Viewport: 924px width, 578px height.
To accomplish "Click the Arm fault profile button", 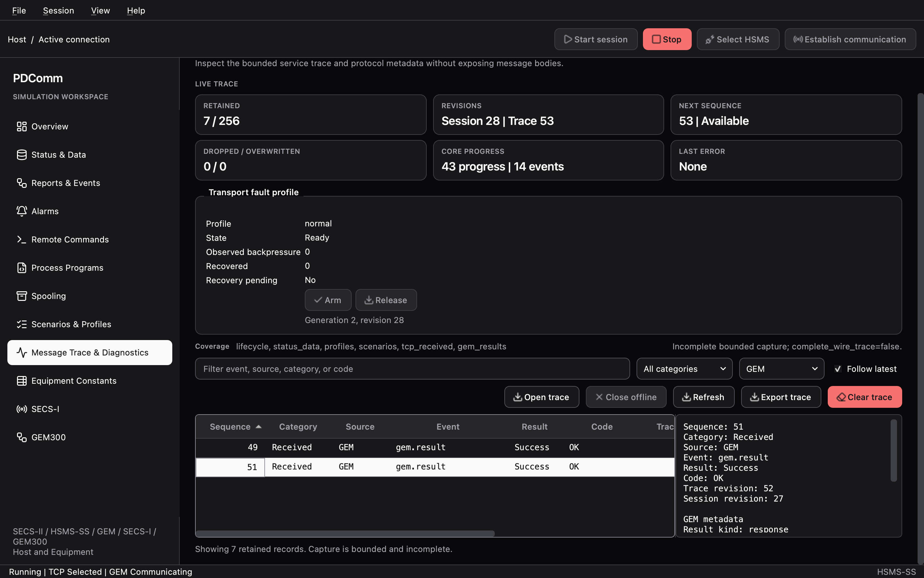I will point(328,300).
